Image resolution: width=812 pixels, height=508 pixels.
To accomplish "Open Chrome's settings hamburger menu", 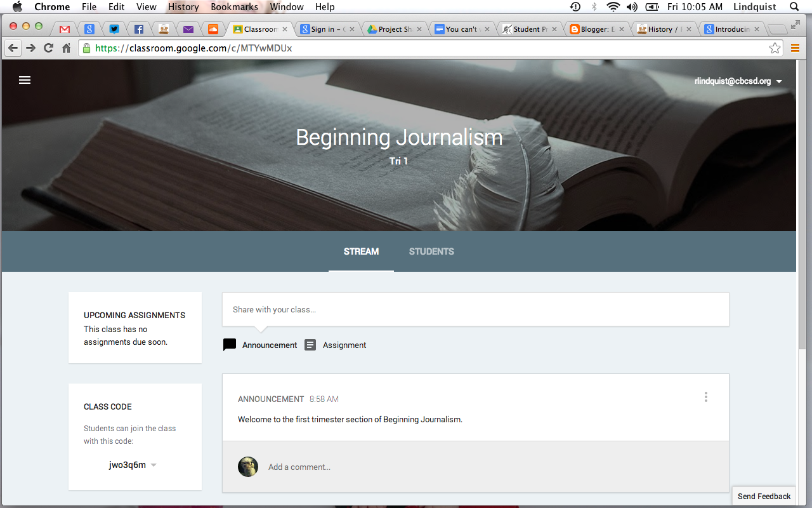I will [795, 47].
